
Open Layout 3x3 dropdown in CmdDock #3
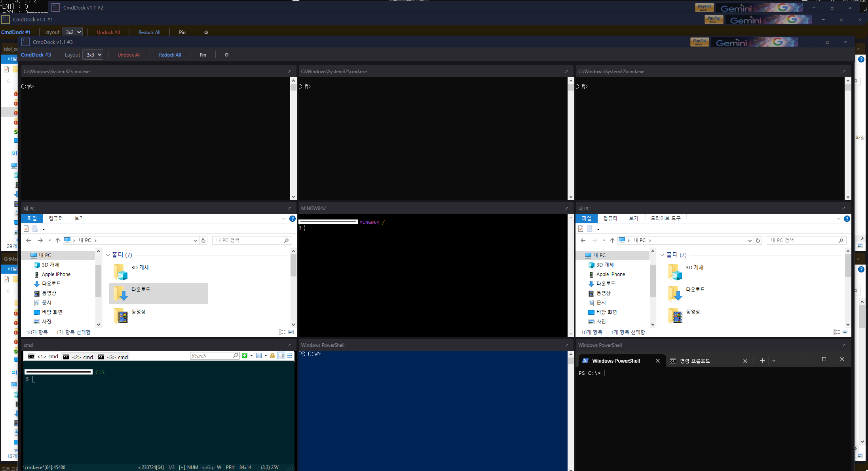(93, 55)
